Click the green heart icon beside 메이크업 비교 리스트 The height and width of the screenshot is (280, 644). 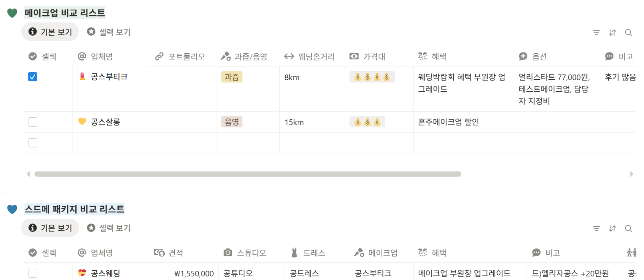[x=12, y=12]
